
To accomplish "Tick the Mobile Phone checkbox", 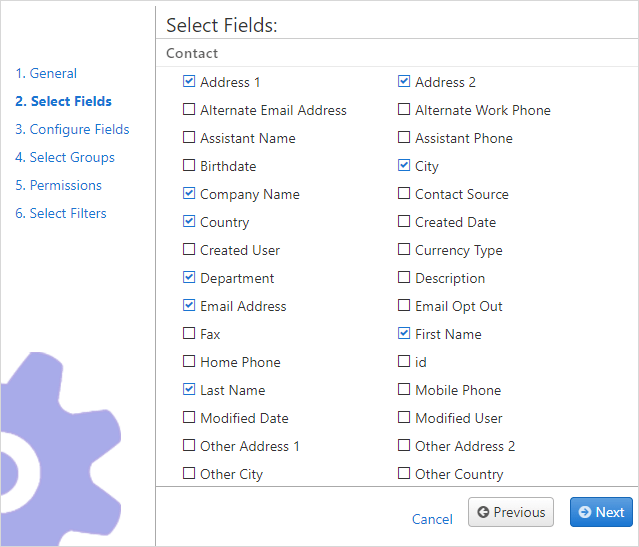I will pyautogui.click(x=403, y=389).
